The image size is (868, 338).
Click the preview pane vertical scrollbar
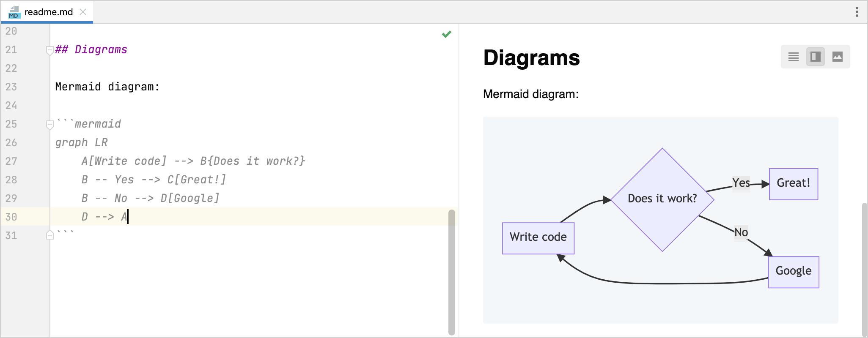coord(864,270)
